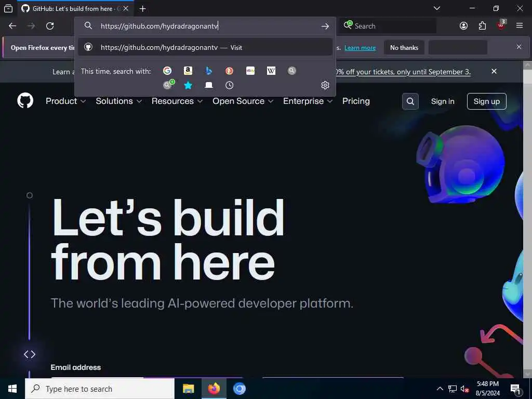Open a new tab with plus button
Image resolution: width=532 pixels, height=399 pixels.
tap(142, 8)
